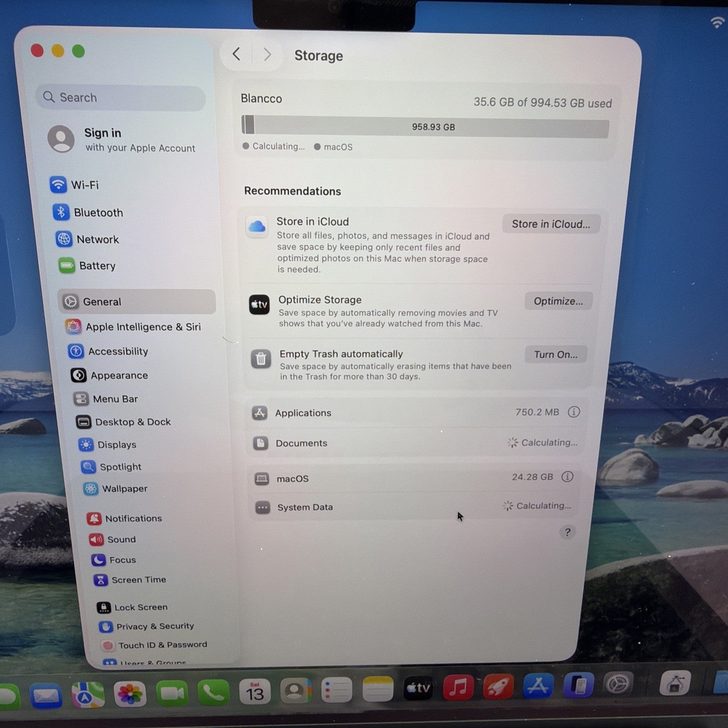The height and width of the screenshot is (728, 728).
Task: Open Displays settings
Action: (x=107, y=445)
